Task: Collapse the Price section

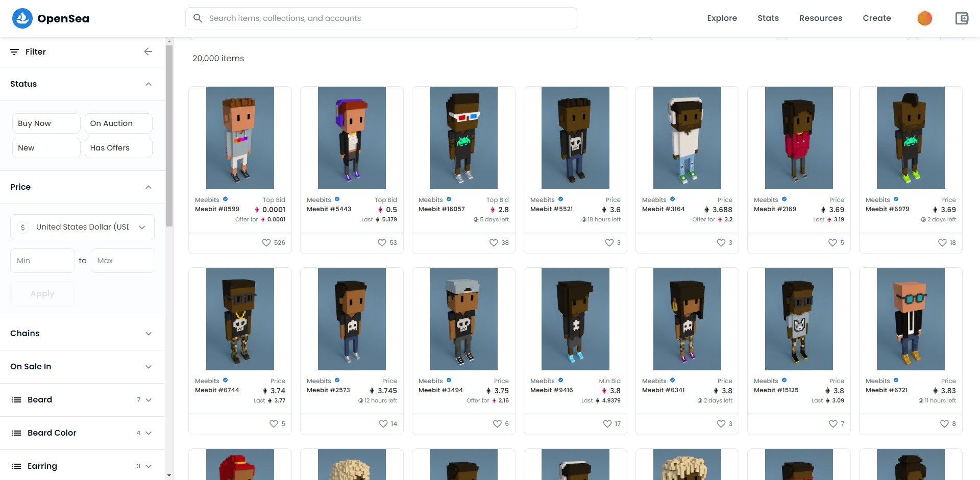Action: click(149, 187)
